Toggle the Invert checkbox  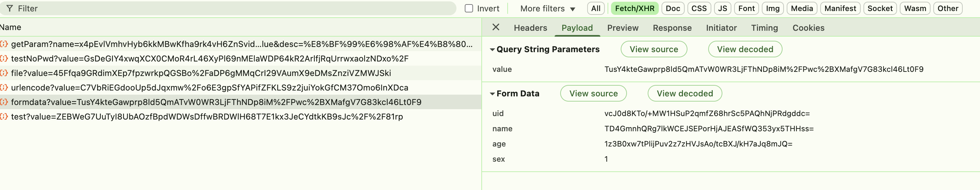point(469,8)
